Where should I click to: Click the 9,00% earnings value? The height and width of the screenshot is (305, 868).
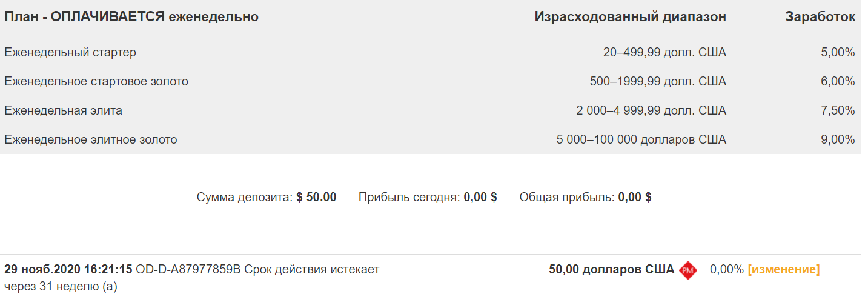838,140
